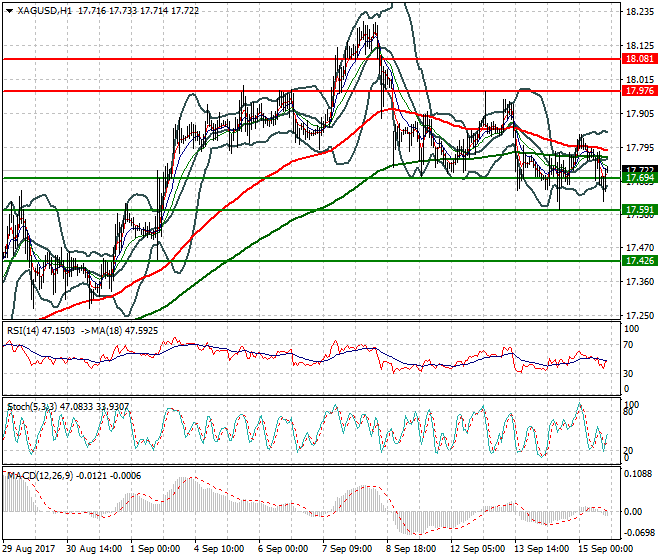Select the green 17.426 support price label
This screenshot has height=560, width=660.
coord(640,261)
